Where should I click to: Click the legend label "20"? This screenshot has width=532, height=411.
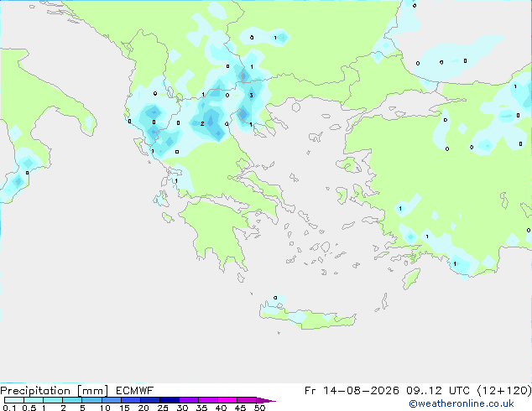pyautogui.click(x=143, y=408)
